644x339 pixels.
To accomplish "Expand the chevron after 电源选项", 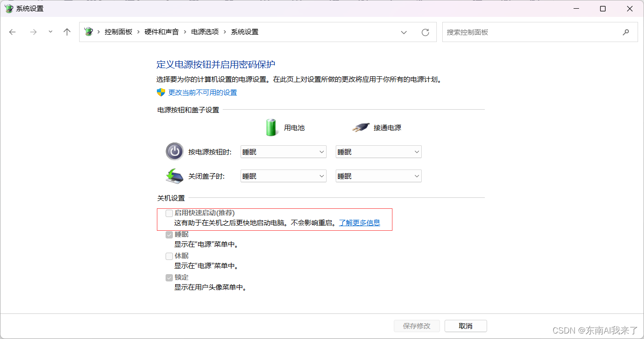I will coord(225,32).
